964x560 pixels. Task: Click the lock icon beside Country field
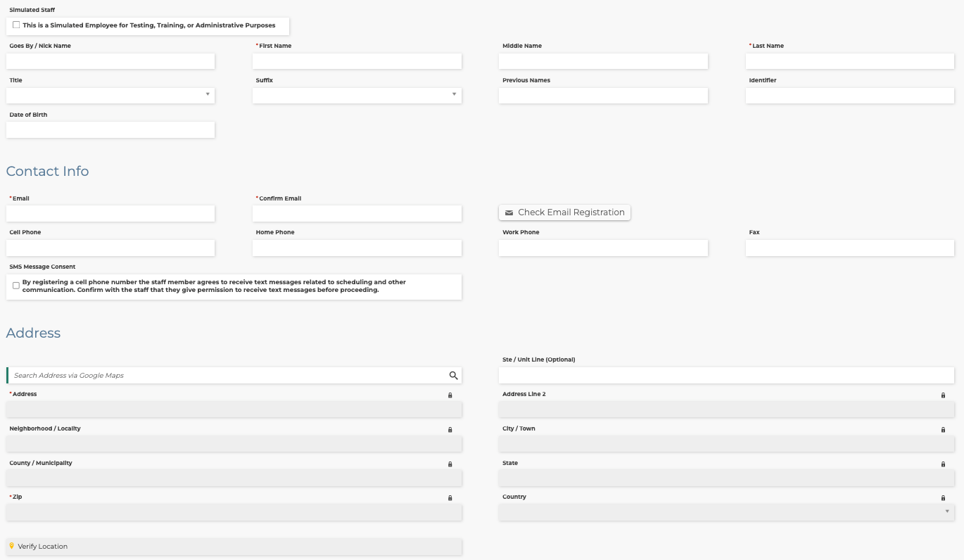coord(943,498)
